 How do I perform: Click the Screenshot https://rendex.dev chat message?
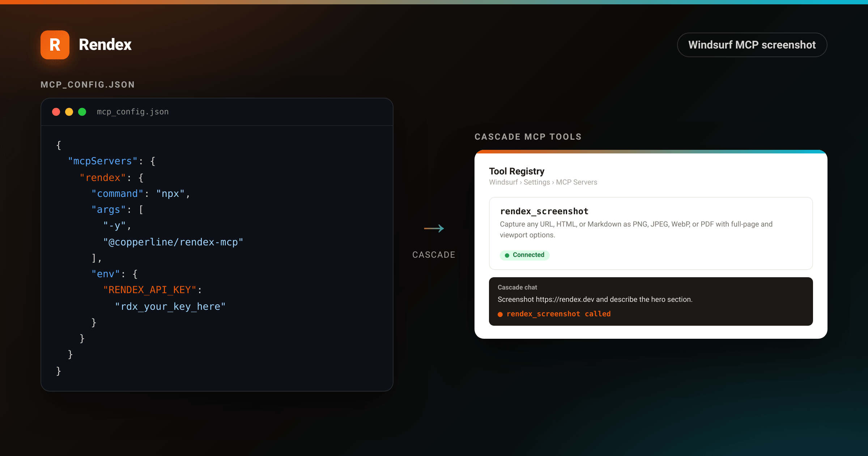tap(595, 299)
